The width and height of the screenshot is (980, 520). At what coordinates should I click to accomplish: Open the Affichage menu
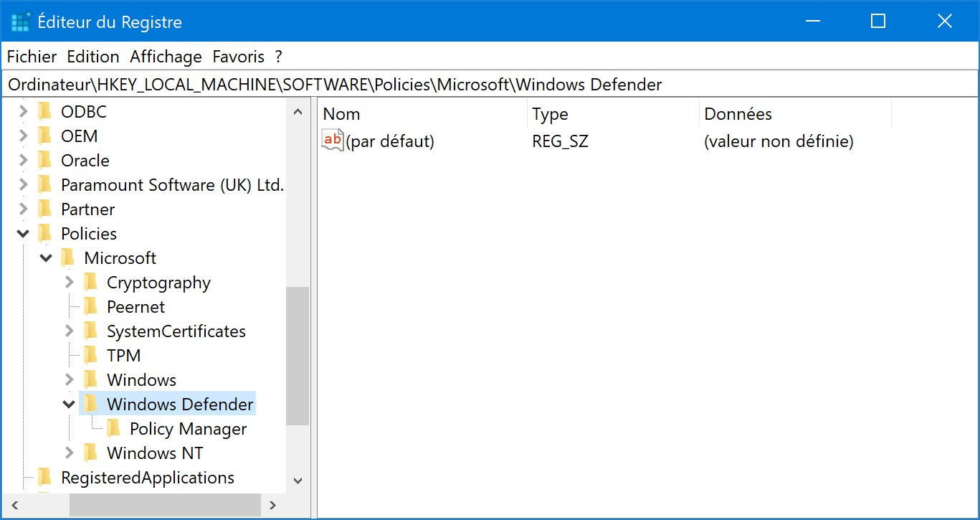point(166,57)
